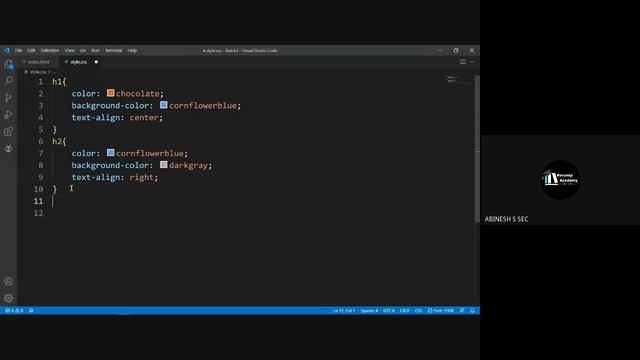Click the cornflowerblue swatch on line 3
The image size is (640, 360).
164,105
